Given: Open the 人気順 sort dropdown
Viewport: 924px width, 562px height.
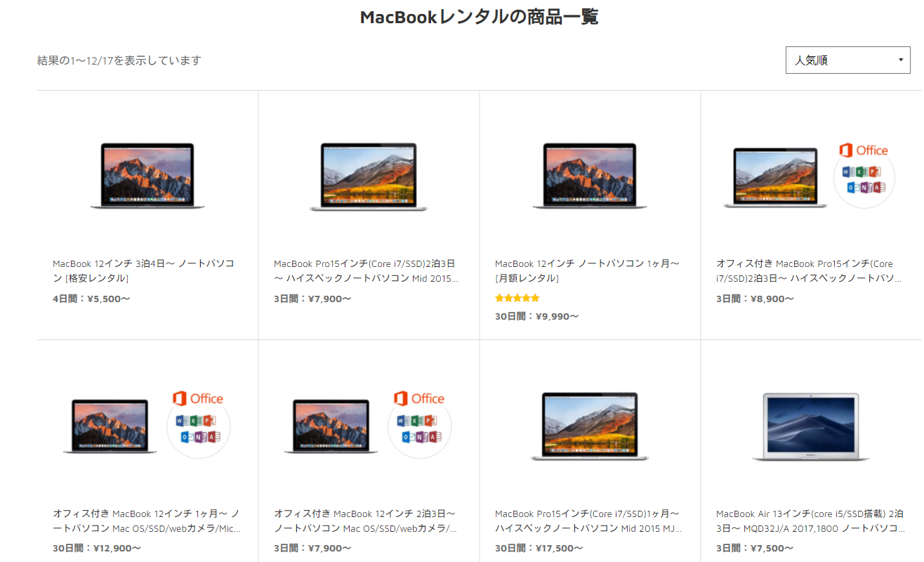Looking at the screenshot, I should click(x=847, y=60).
